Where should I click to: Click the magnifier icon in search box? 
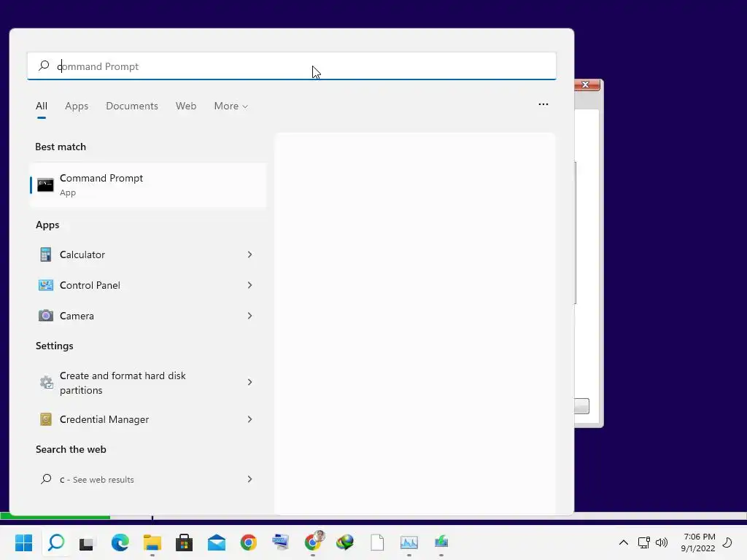pyautogui.click(x=44, y=65)
